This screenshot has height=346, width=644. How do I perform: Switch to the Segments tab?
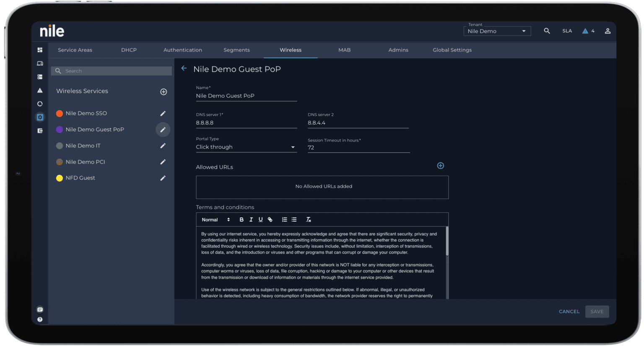[x=236, y=50]
